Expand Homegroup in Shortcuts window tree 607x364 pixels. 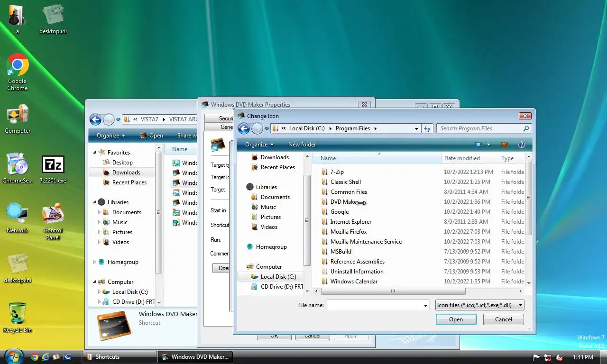point(94,262)
